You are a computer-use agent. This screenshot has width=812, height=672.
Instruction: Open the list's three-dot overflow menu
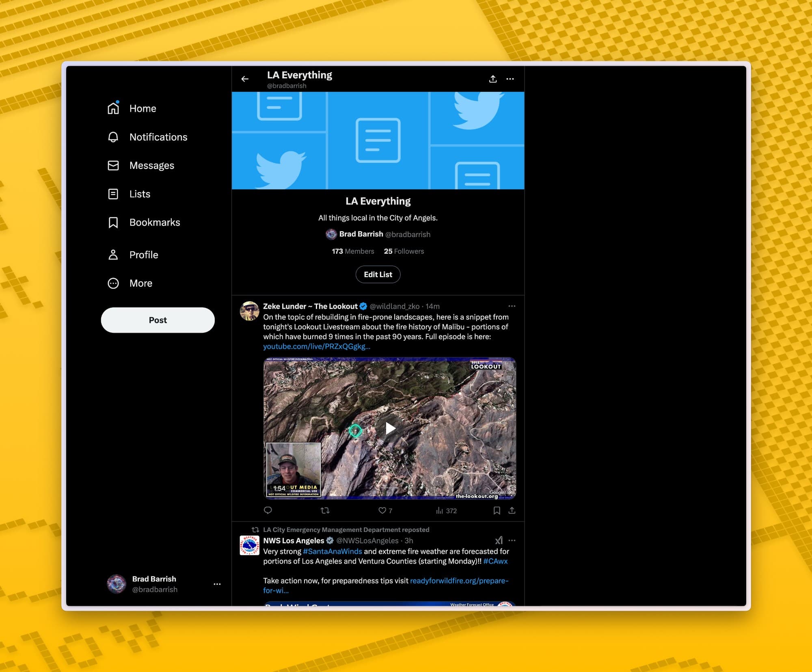(510, 79)
